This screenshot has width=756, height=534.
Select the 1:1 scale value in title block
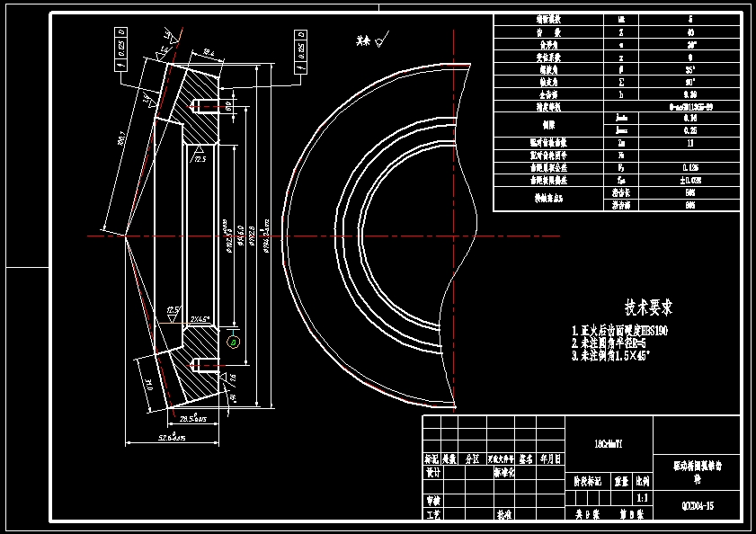coord(642,498)
